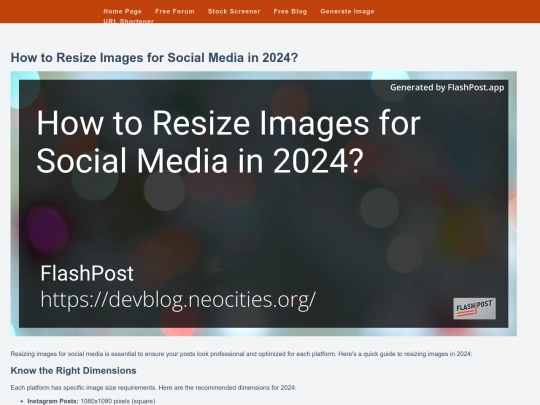Go to Free Forum in navigation

[175, 11]
